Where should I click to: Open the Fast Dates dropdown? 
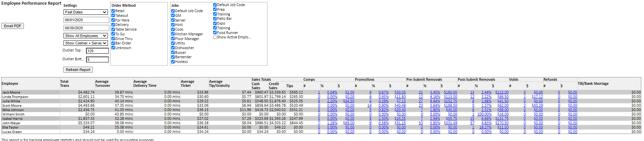(x=86, y=12)
